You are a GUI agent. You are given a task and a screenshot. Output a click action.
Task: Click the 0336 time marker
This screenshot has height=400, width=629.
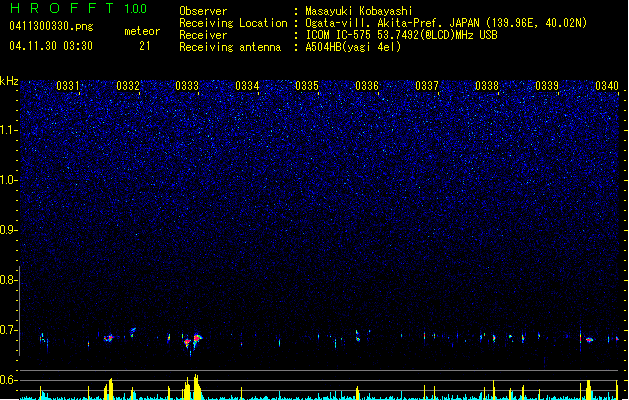[367, 86]
